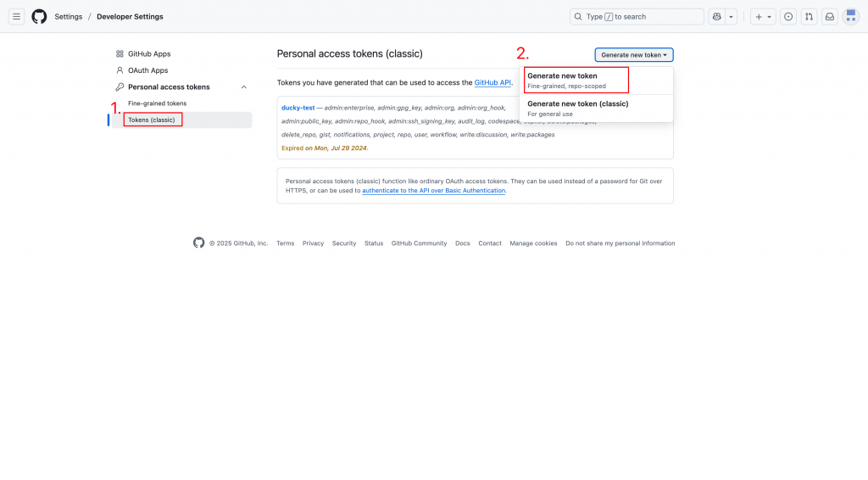Open the user avatar menu
The image size is (868, 480).
point(851,17)
